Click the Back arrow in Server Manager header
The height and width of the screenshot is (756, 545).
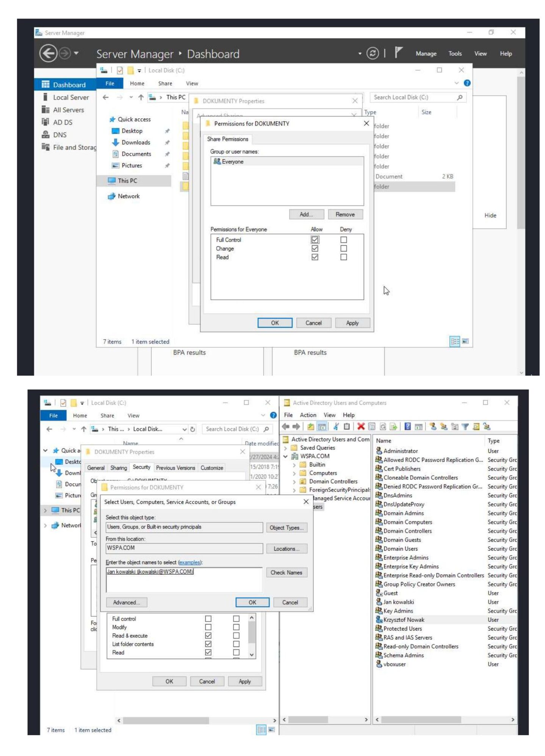48,53
